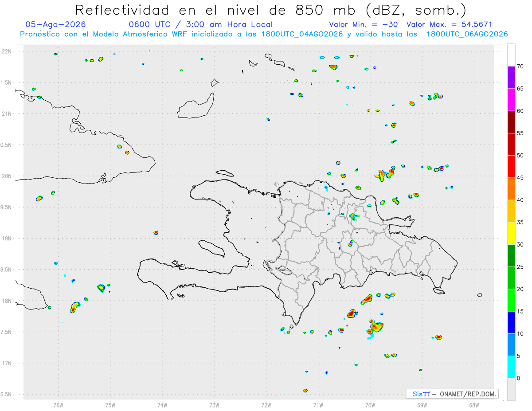This screenshot has width=532, height=411.
Task: Click the longitude label "74W"
Action: pyautogui.click(x=162, y=405)
